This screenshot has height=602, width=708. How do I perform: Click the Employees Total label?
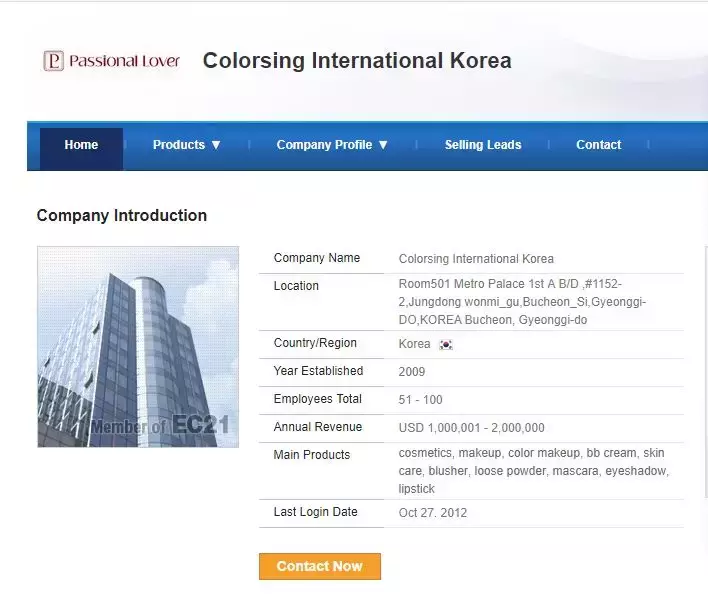317,399
